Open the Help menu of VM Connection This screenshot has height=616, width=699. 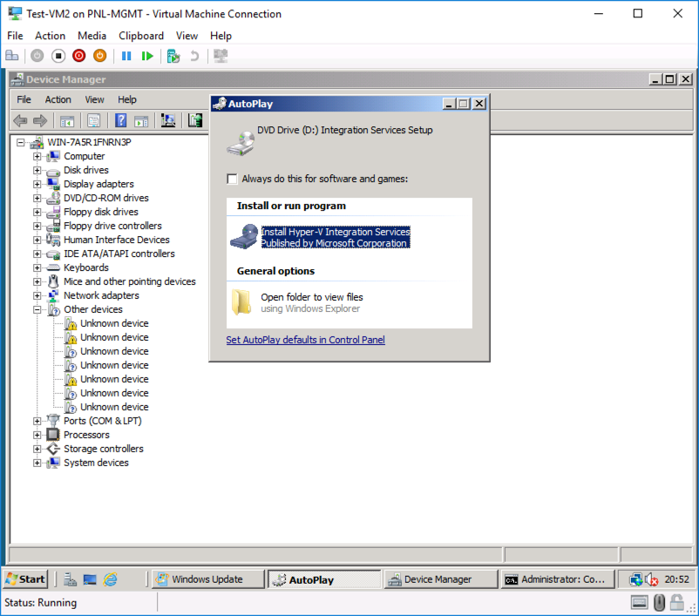tap(221, 36)
